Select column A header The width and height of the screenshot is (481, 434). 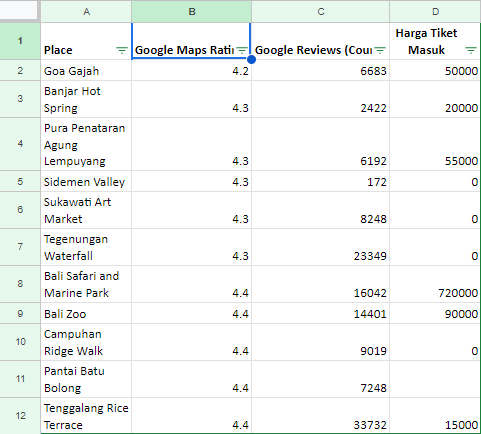86,12
